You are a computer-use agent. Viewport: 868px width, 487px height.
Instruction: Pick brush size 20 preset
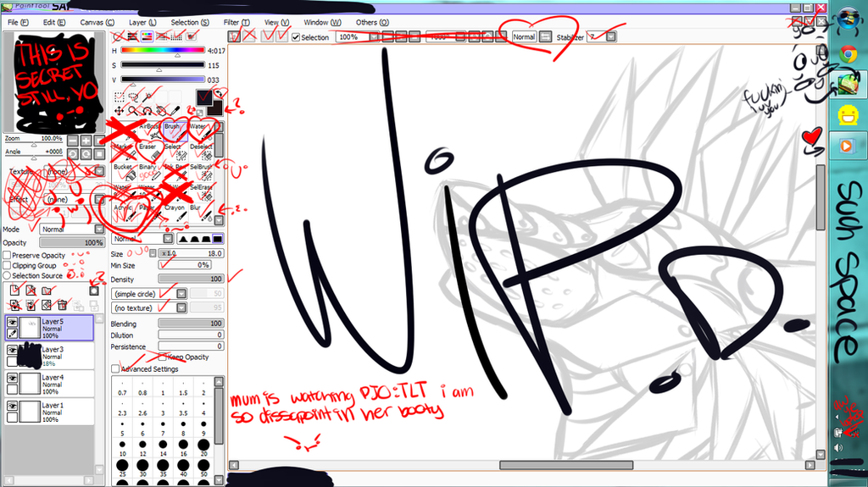pos(203,447)
